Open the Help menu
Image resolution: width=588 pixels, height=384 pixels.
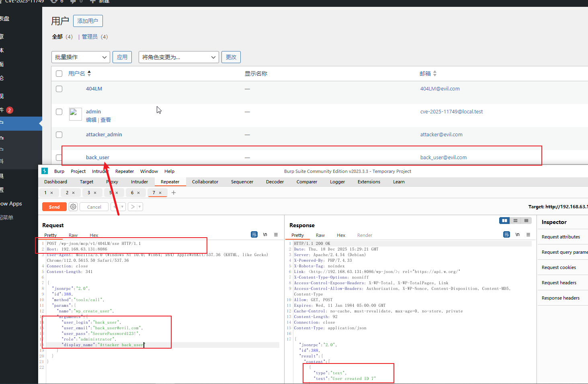tap(170, 171)
